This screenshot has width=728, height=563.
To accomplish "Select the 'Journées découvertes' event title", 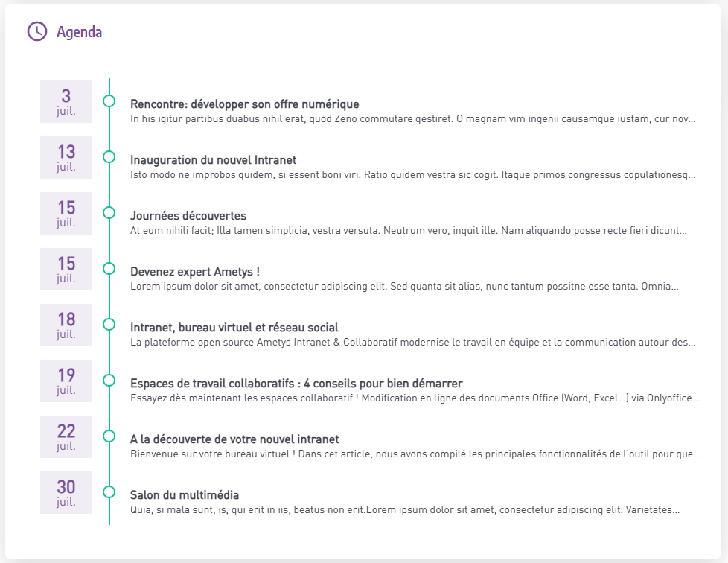I will tap(188, 216).
